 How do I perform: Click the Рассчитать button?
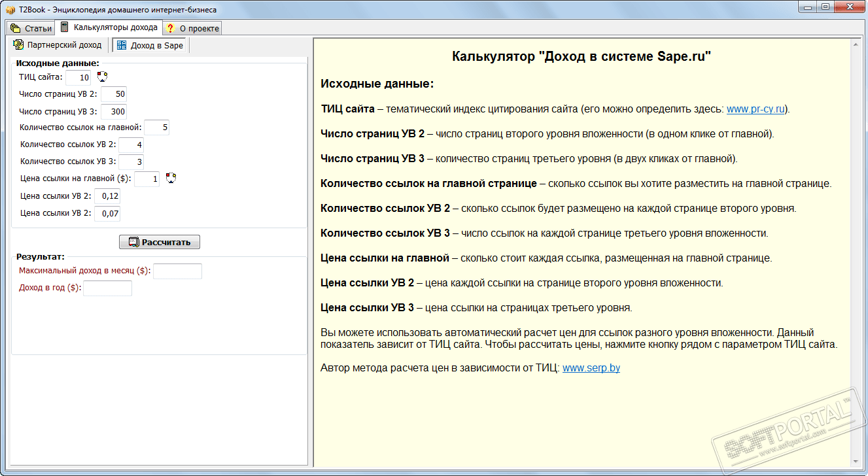point(160,242)
